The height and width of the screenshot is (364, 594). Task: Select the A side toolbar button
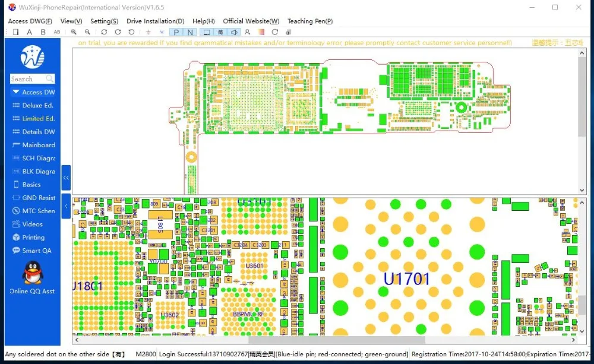pyautogui.click(x=29, y=32)
